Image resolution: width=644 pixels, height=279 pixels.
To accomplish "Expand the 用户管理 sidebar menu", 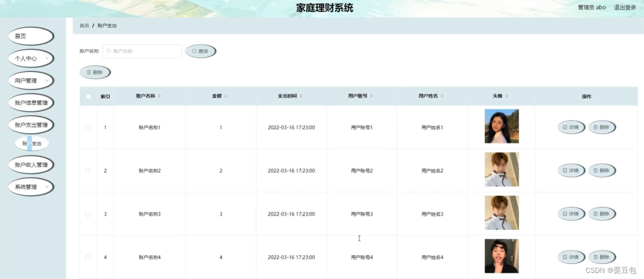I will click(x=30, y=81).
